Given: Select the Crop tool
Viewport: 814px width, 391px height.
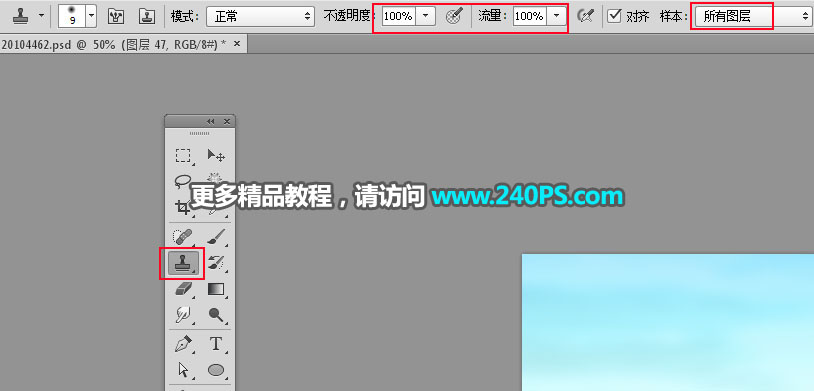Looking at the screenshot, I should pos(183,208).
